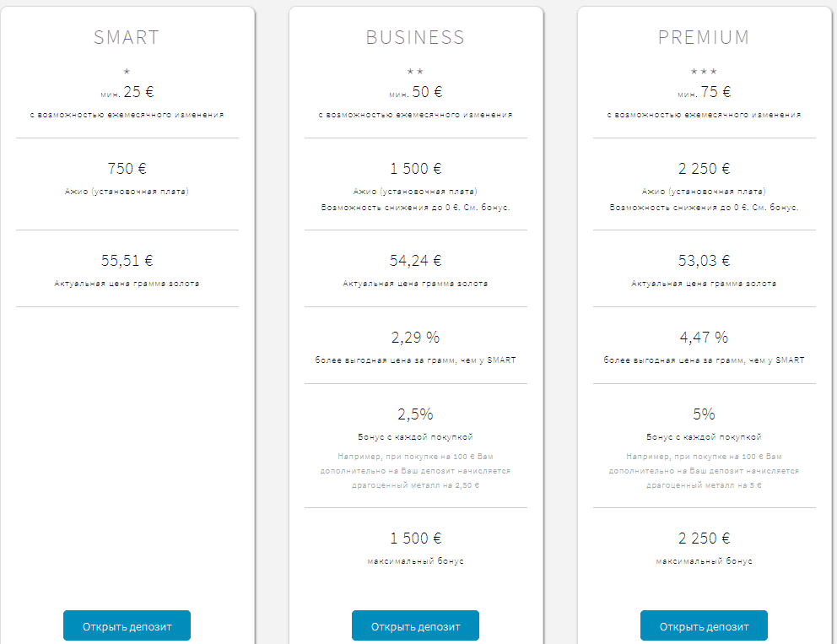Image resolution: width=837 pixels, height=644 pixels.
Task: Click the 53,03 € gold gram price
Action: tap(704, 261)
